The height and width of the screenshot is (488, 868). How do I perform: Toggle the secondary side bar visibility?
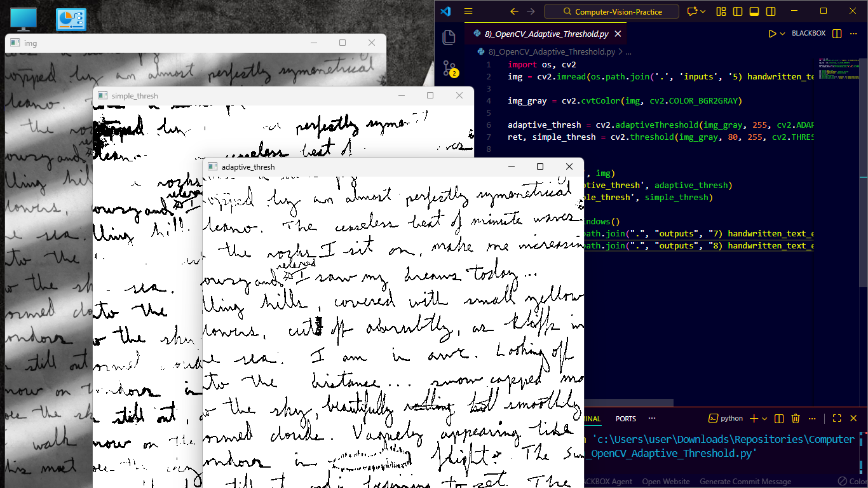click(x=771, y=11)
